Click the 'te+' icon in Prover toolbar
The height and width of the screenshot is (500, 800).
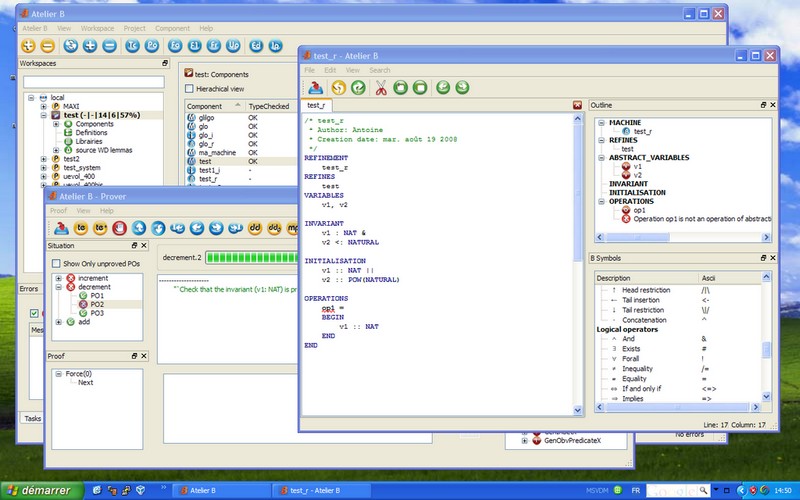click(100, 228)
